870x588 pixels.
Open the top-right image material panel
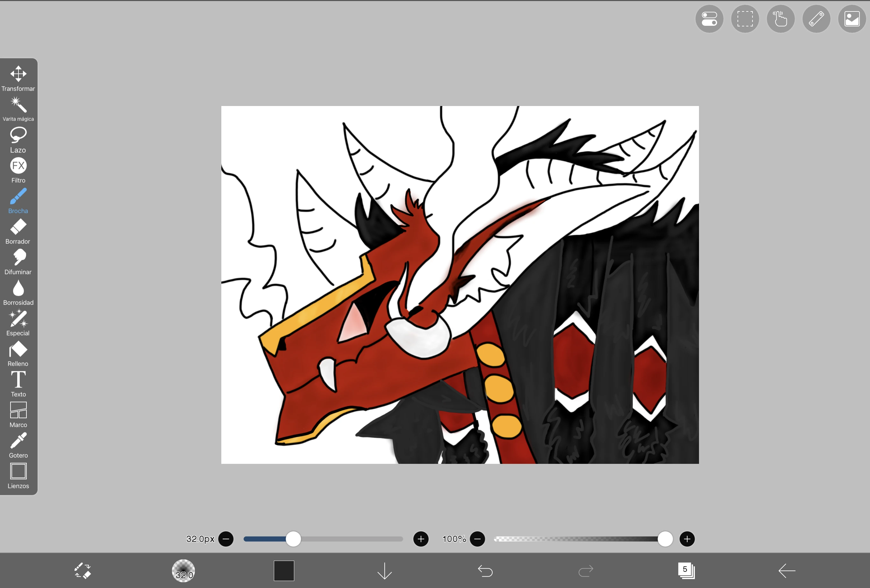pos(852,18)
